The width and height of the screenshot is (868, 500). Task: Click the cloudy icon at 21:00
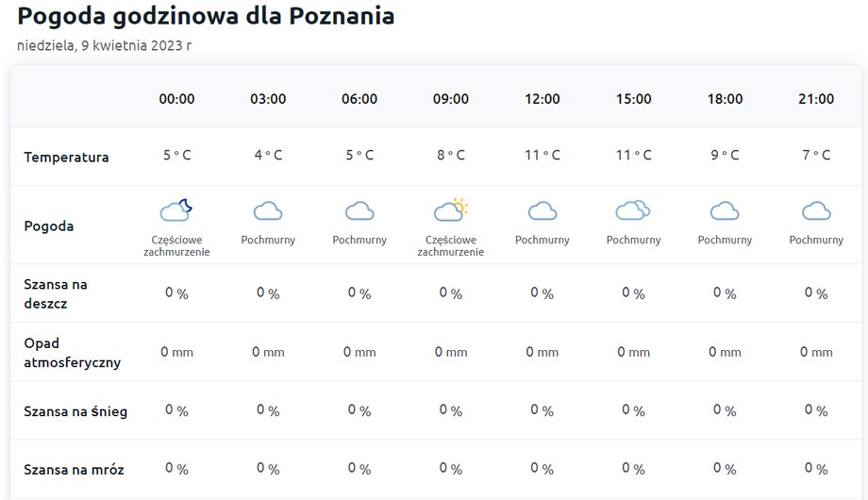(816, 211)
